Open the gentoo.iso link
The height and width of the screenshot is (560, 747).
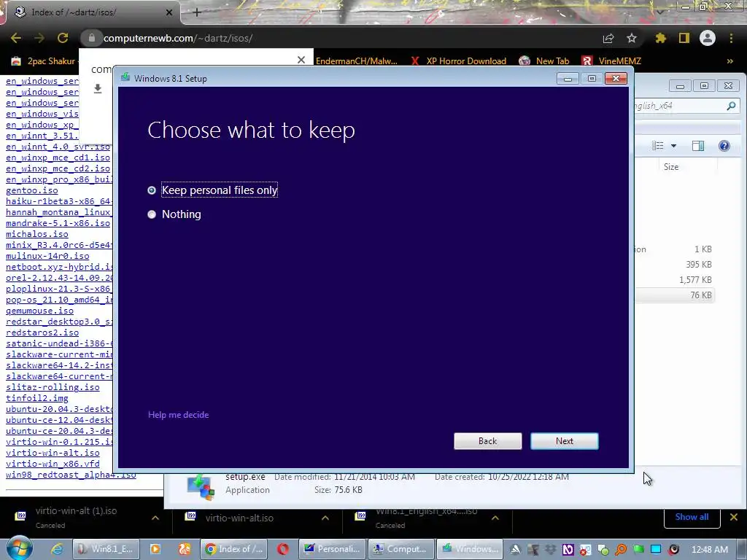pos(32,190)
